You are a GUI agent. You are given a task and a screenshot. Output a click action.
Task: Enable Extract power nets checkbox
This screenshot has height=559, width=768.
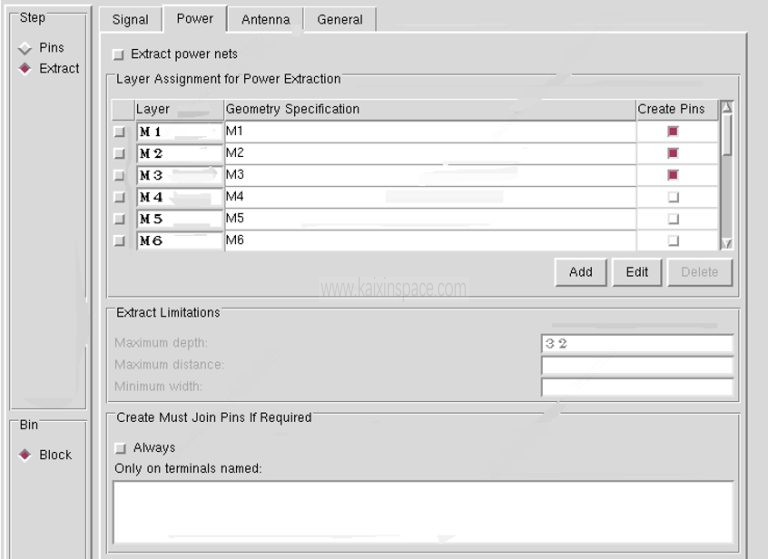(119, 54)
